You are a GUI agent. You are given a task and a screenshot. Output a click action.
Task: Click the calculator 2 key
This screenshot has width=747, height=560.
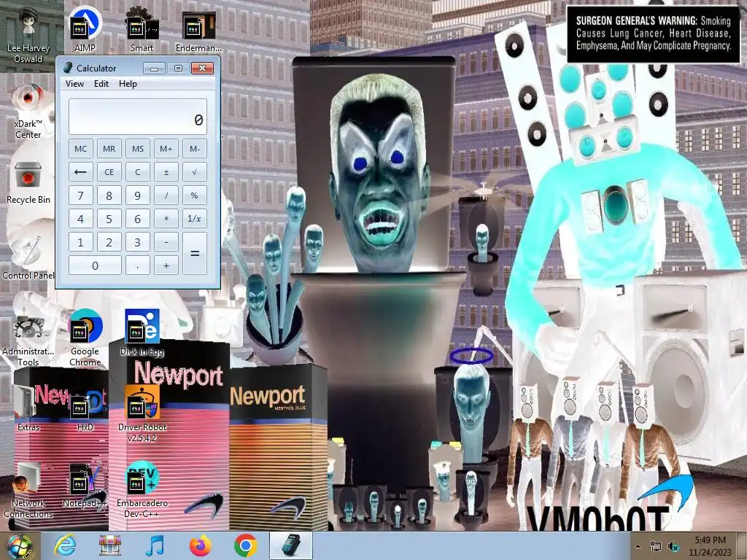click(x=109, y=242)
